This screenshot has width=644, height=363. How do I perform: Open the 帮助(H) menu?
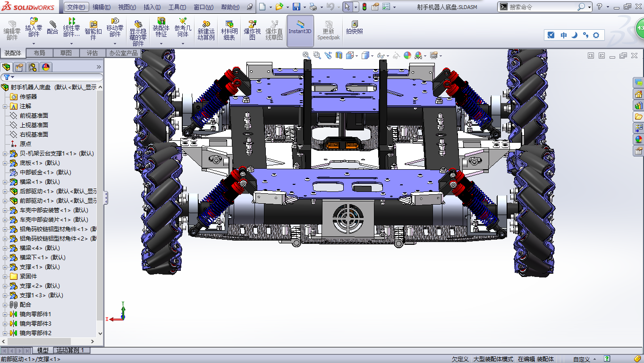tap(230, 7)
